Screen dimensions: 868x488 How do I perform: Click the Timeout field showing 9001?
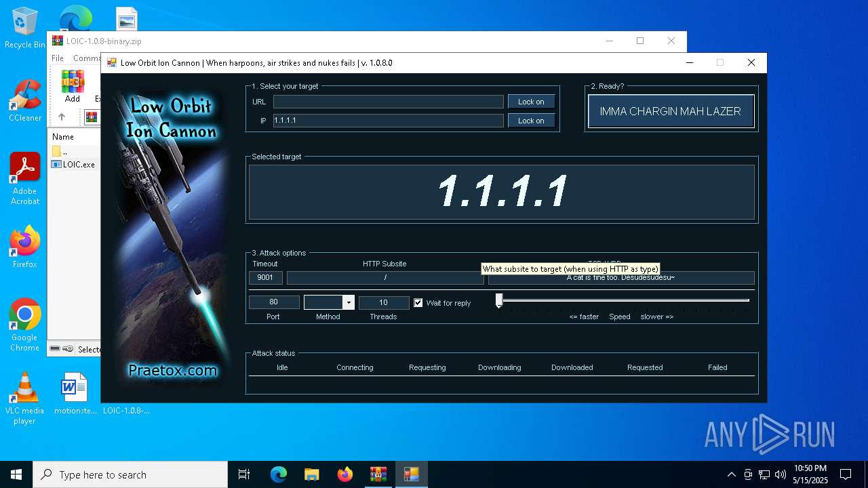pos(266,277)
